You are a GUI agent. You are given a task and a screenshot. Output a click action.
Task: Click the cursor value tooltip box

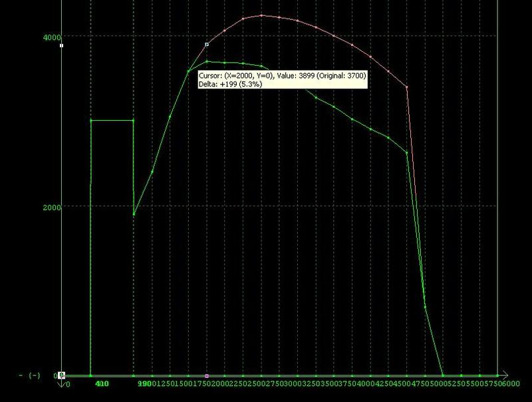tap(282, 80)
